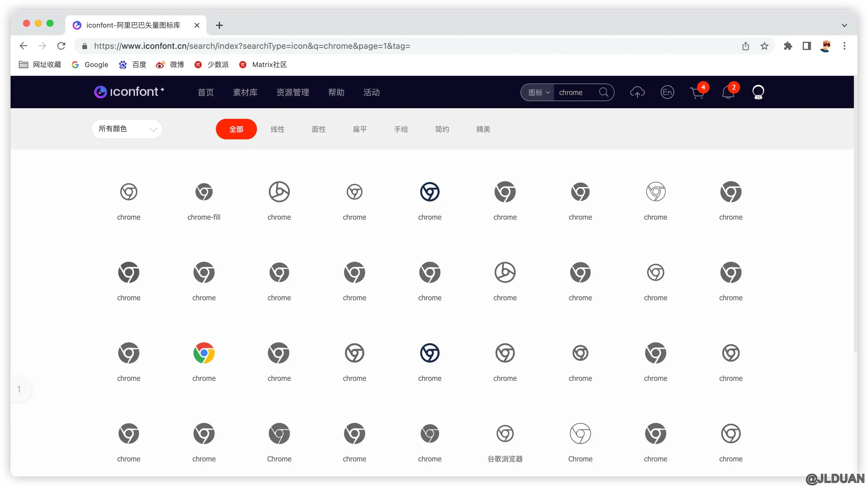Click the dark navy Chrome icon row 1
This screenshot has width=868, height=487.
(430, 192)
